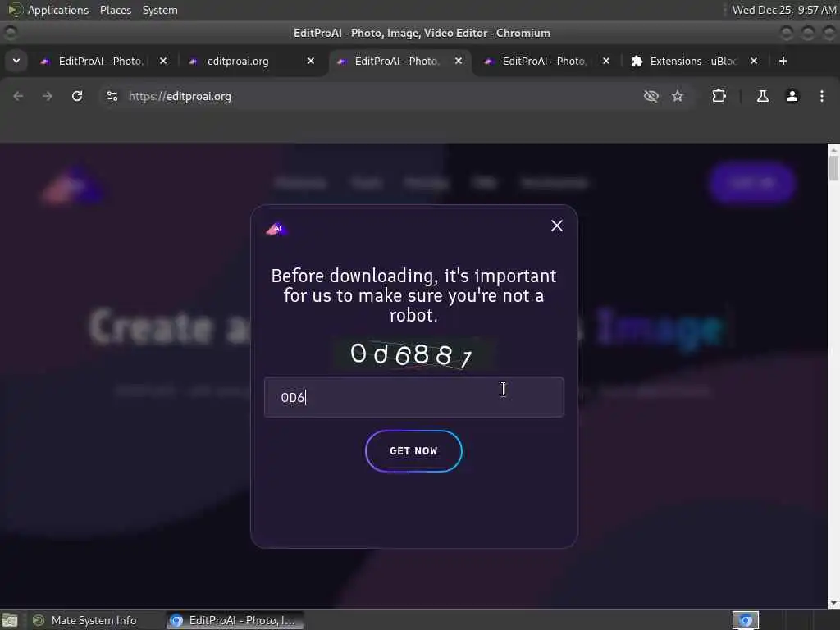The image size is (840, 630).
Task: Click the blurred EditProAI site logo
Action: [x=73, y=185]
